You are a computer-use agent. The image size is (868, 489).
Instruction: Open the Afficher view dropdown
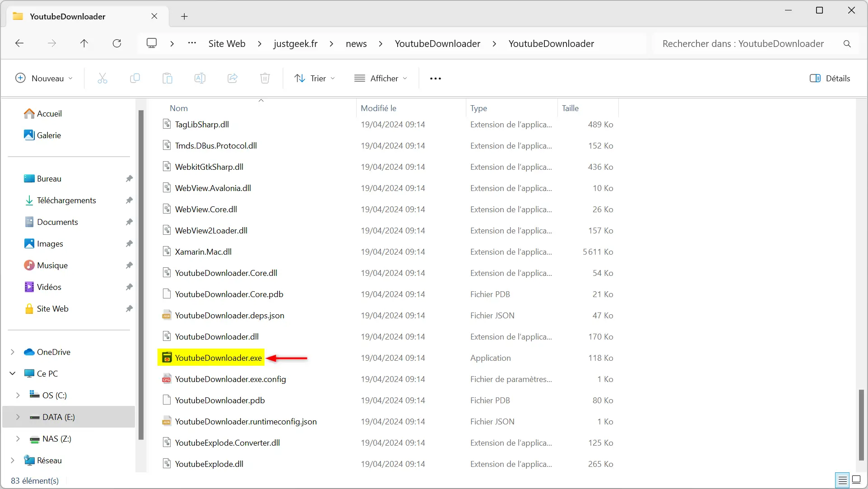coord(381,79)
